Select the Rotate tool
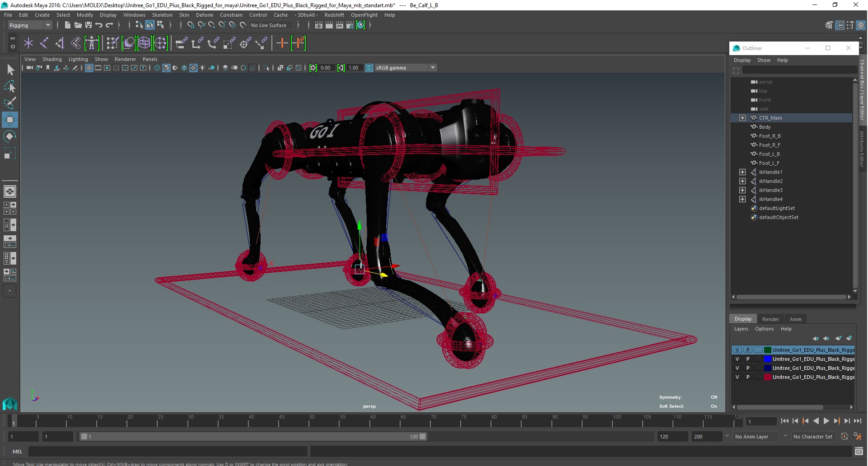This screenshot has width=868, height=466. click(x=10, y=136)
